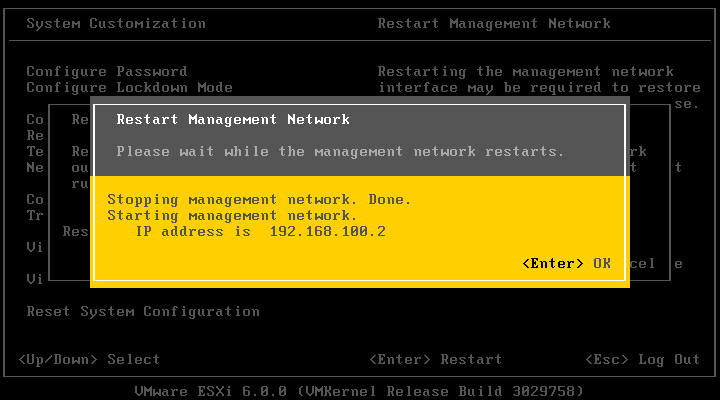The height and width of the screenshot is (400, 720).
Task: Select the partially hidden 'Ne' menu entry
Action: click(35, 168)
